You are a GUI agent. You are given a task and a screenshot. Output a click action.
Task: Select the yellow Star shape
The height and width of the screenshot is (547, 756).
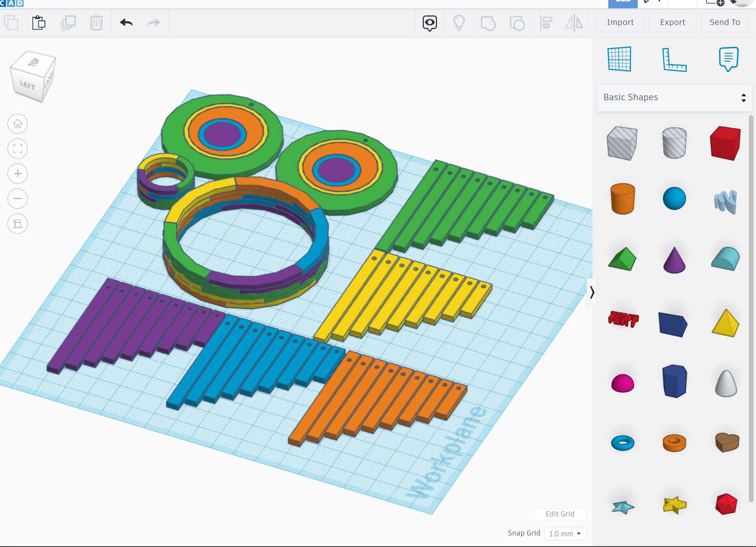(674, 505)
